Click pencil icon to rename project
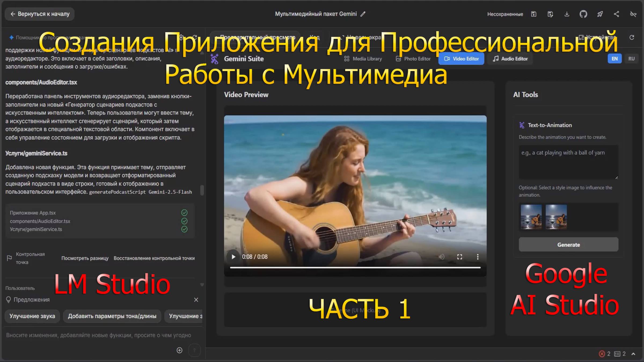 pos(363,14)
